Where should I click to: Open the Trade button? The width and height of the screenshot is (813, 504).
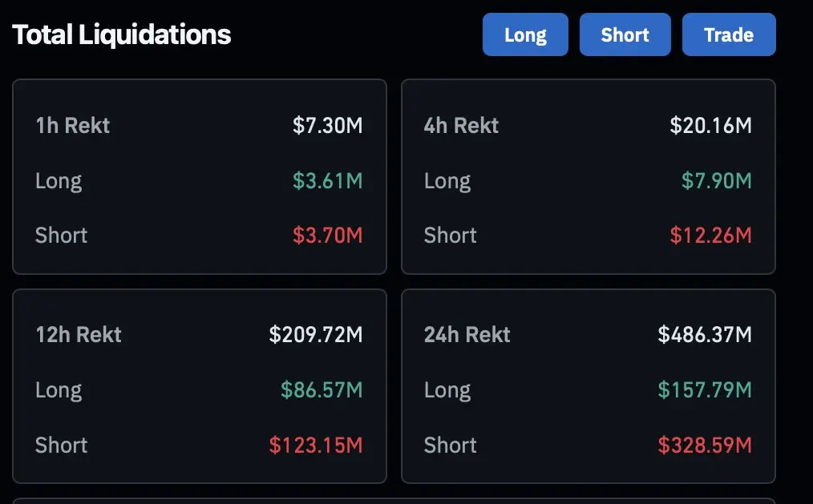(729, 34)
